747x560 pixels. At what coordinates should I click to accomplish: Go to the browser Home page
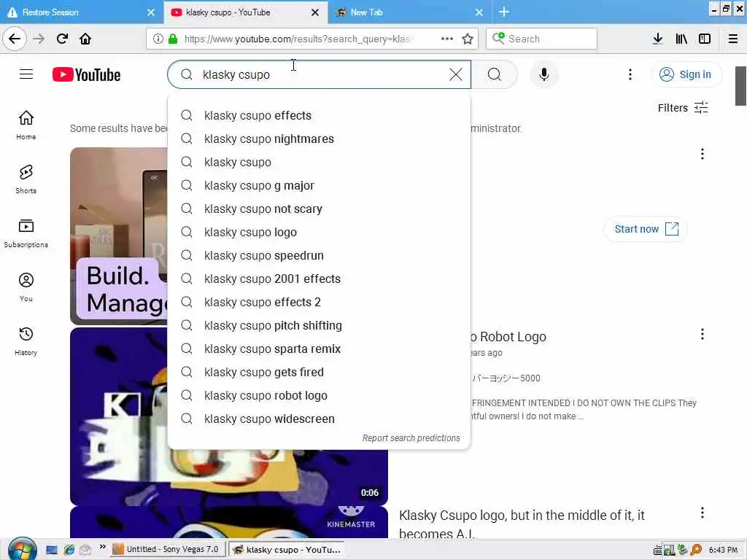tap(85, 39)
